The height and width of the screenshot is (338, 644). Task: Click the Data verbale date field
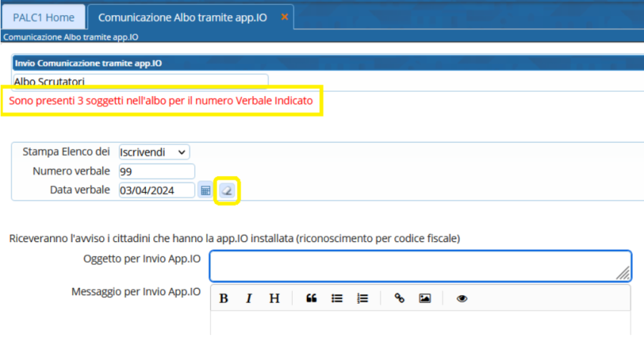point(157,190)
